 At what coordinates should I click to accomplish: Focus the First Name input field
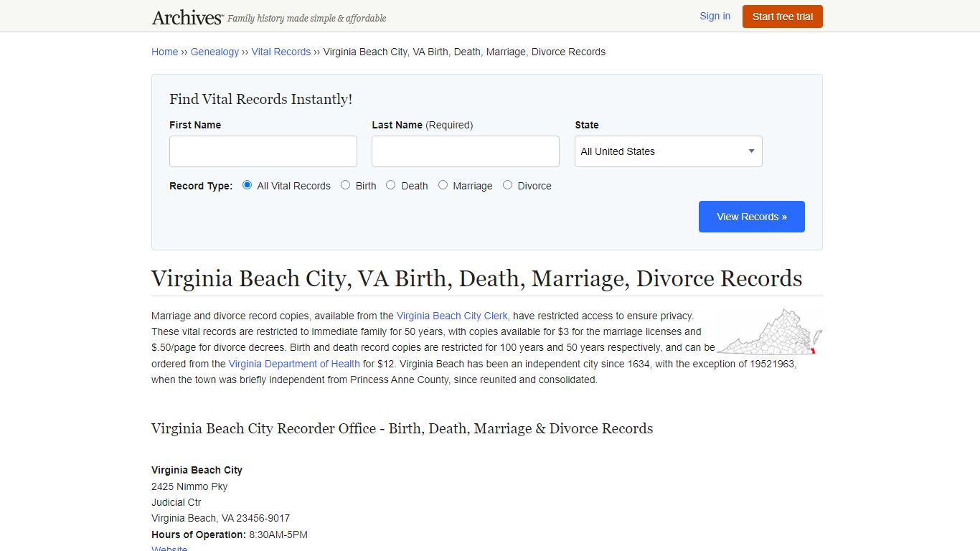pyautogui.click(x=263, y=151)
